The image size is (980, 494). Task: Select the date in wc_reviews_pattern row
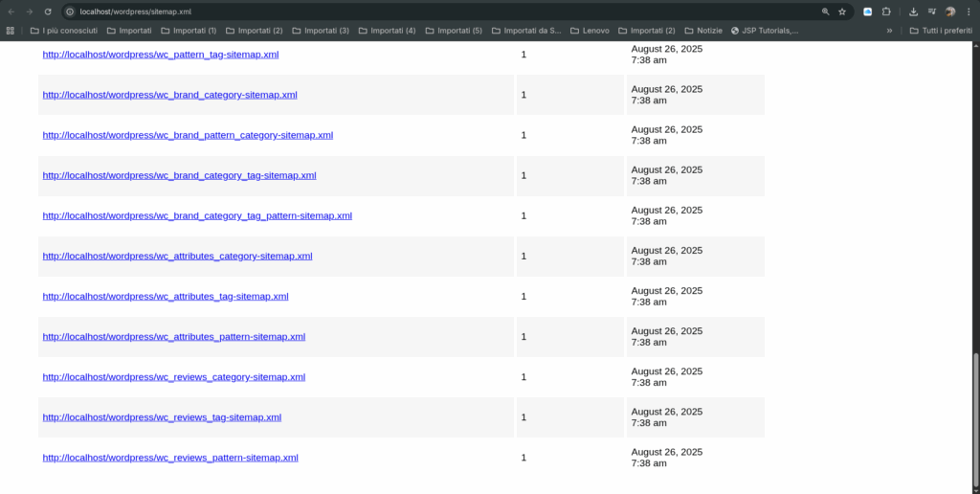pyautogui.click(x=667, y=458)
